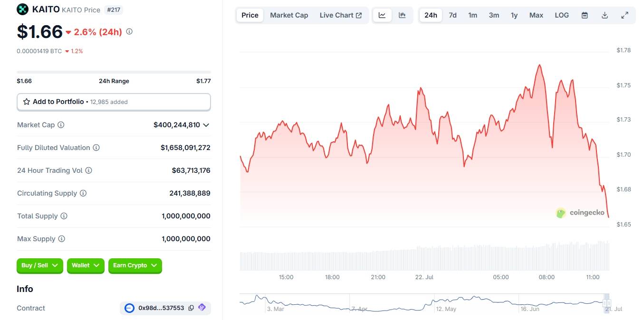Click the Add to Portfolio button
The image size is (644, 320).
point(114,102)
